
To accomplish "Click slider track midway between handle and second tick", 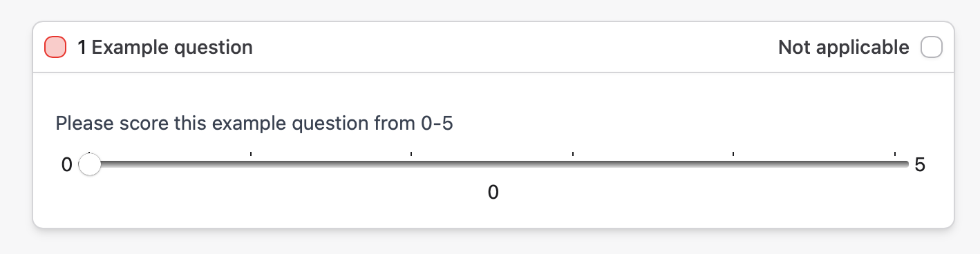I will 170,164.
